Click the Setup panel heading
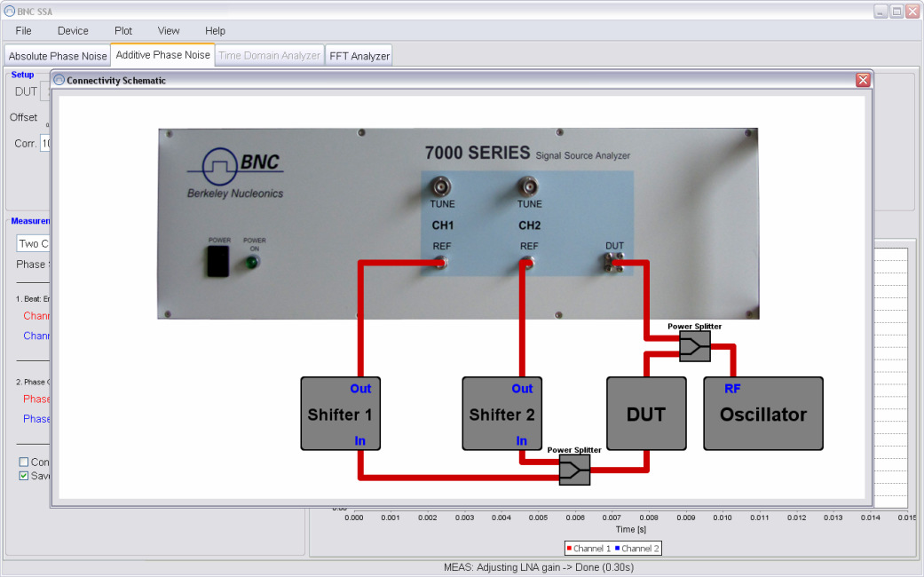The width and height of the screenshot is (924, 577). click(22, 75)
